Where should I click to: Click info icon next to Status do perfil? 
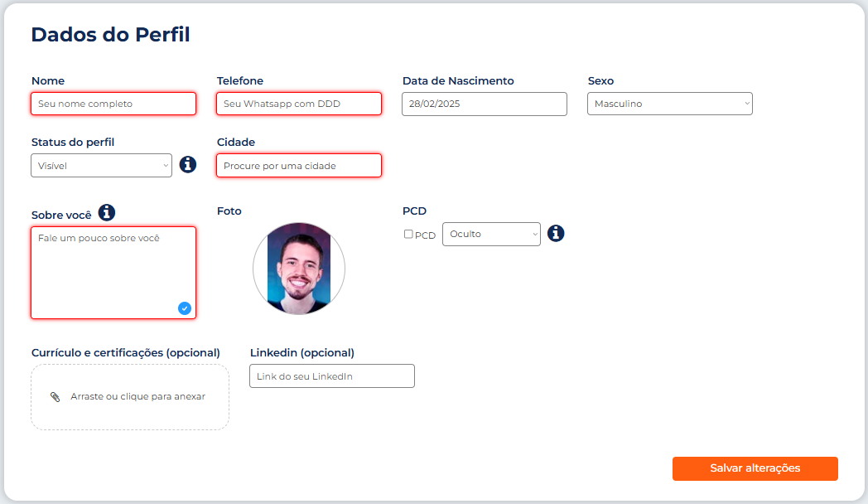[188, 164]
